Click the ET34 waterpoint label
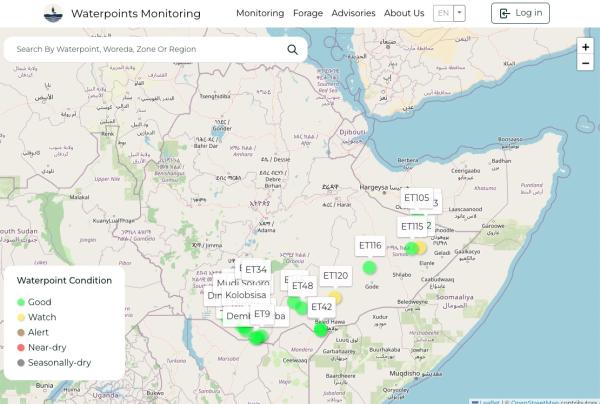The image size is (600, 404). [257, 270]
